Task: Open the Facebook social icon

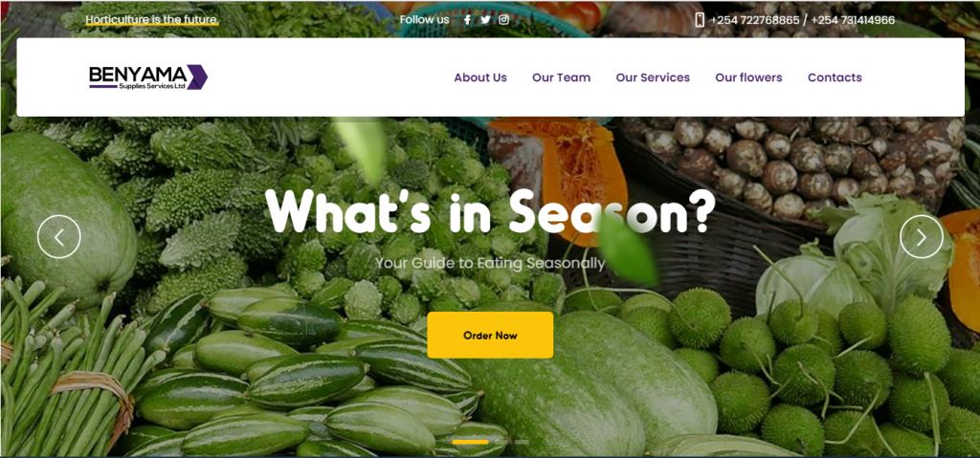Action: point(467,19)
